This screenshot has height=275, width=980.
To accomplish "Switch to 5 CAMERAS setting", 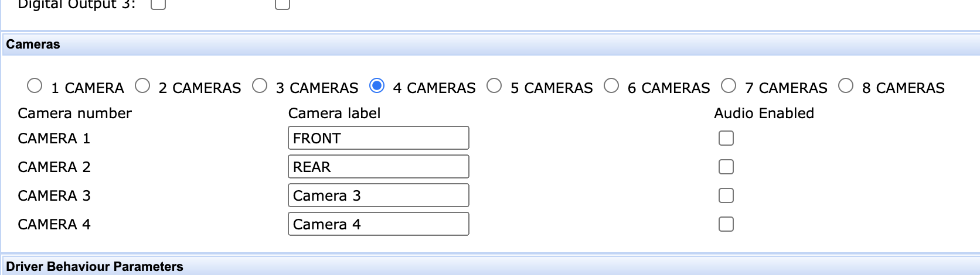I will pos(494,86).
